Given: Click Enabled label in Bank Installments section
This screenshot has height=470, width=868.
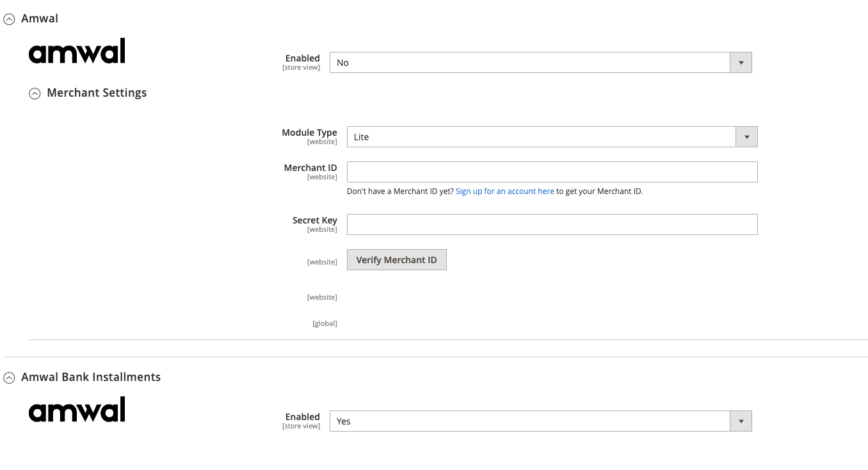Looking at the screenshot, I should (x=302, y=417).
